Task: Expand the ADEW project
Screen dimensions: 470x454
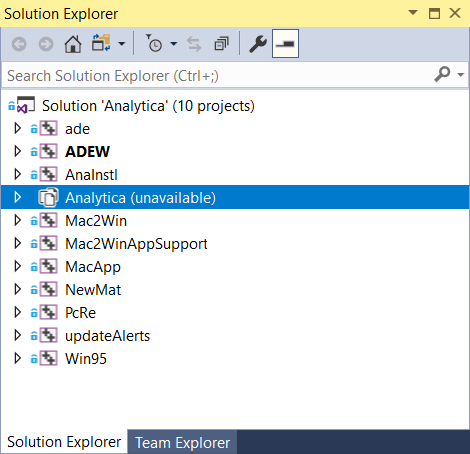Action: pyautogui.click(x=17, y=151)
